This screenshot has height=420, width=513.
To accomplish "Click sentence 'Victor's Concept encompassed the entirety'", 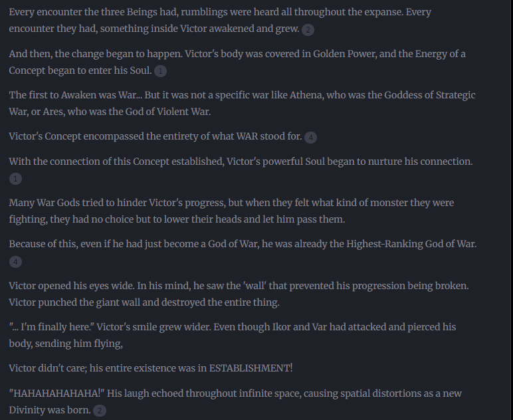I will coord(155,136).
